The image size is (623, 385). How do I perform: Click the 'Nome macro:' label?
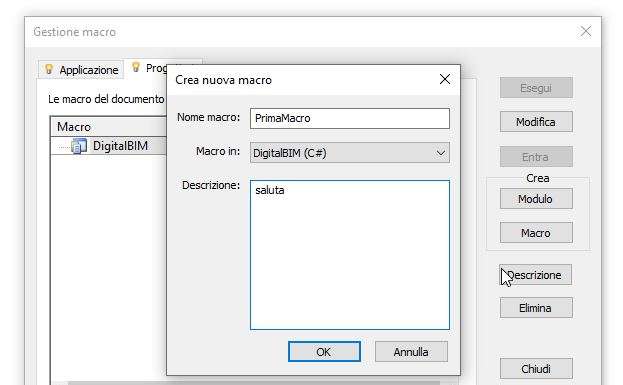click(x=209, y=117)
